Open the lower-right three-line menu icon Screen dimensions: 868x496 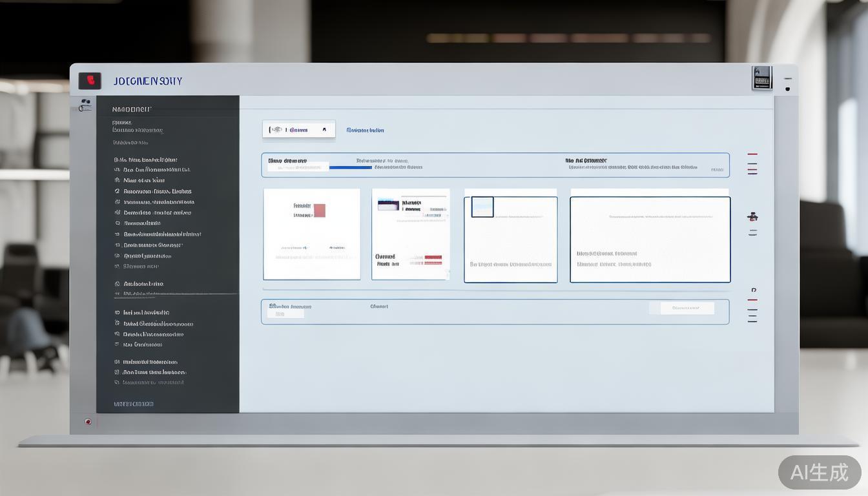[x=752, y=311]
